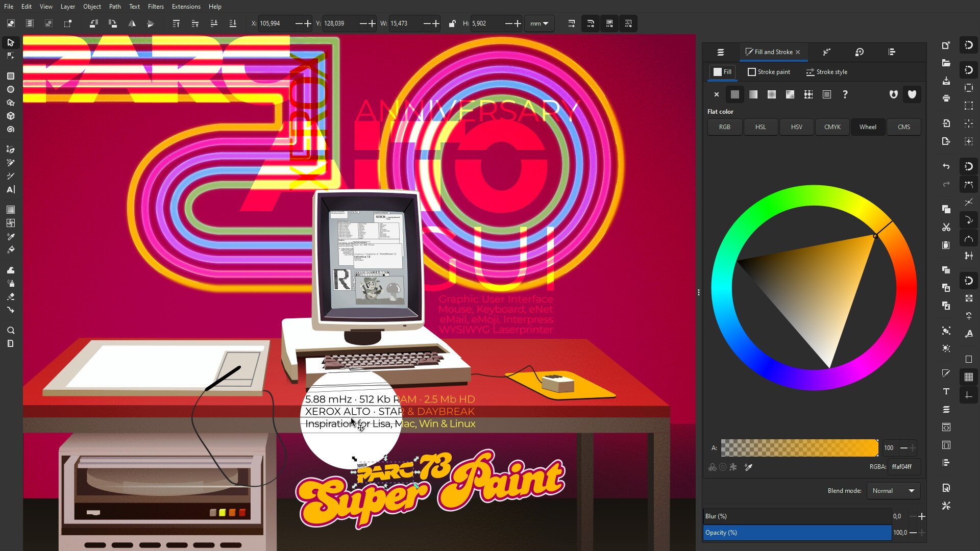Viewport: 980px width, 551px height.
Task: Choose pattern fill type
Action: tap(808, 94)
